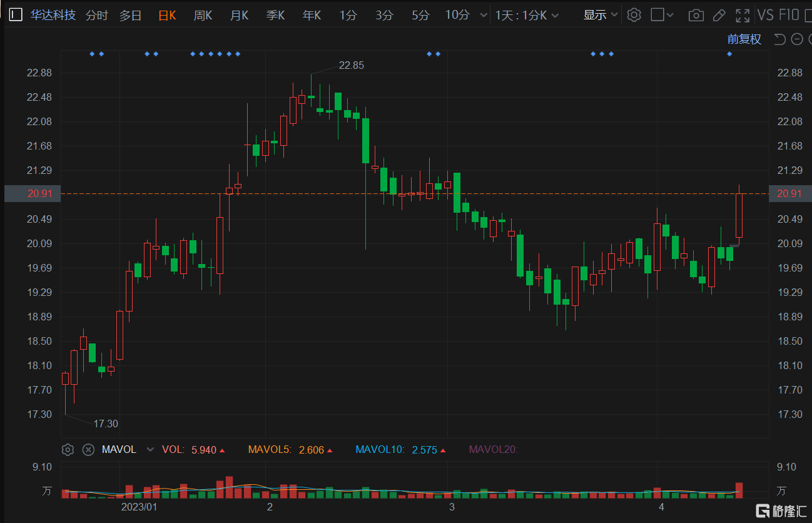
Task: Click the 前复权 adjustment link
Action: click(x=744, y=39)
